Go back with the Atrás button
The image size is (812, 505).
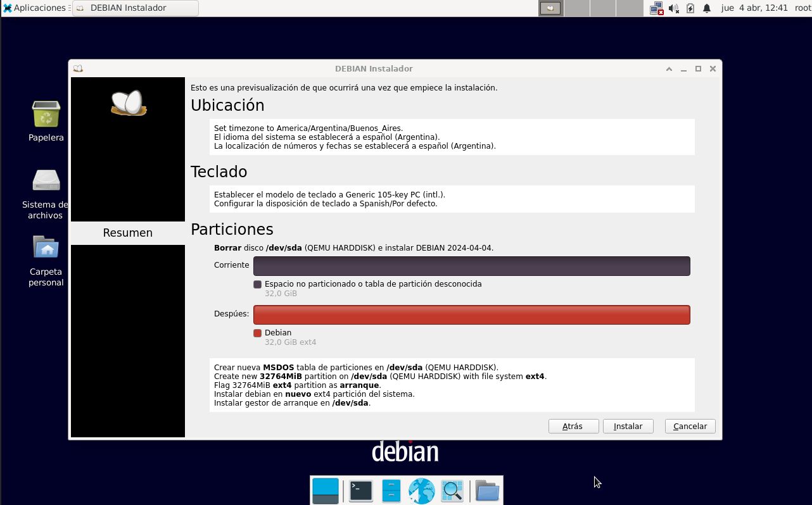point(573,427)
